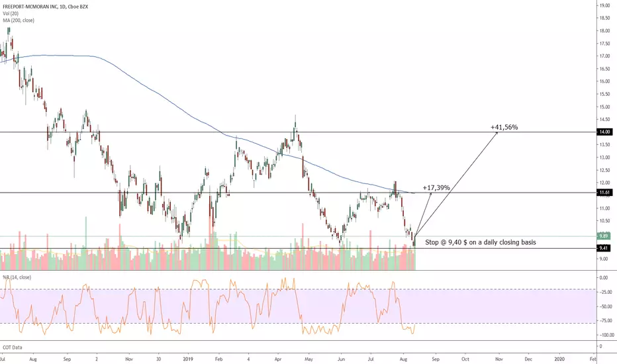The image size is (617, 364).
Task: Click the %R (14, close) indicator label
Action: click(x=17, y=277)
